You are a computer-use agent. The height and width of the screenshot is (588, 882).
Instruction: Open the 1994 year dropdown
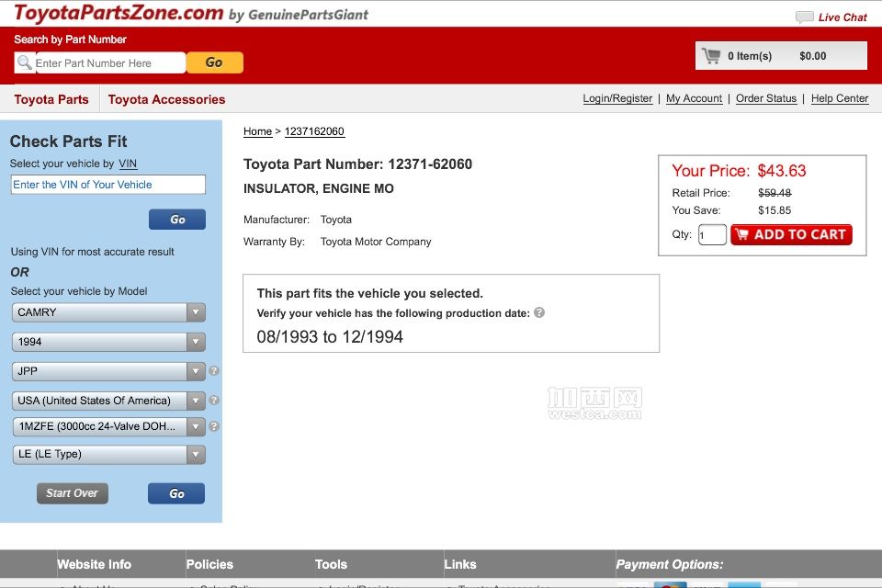click(108, 342)
